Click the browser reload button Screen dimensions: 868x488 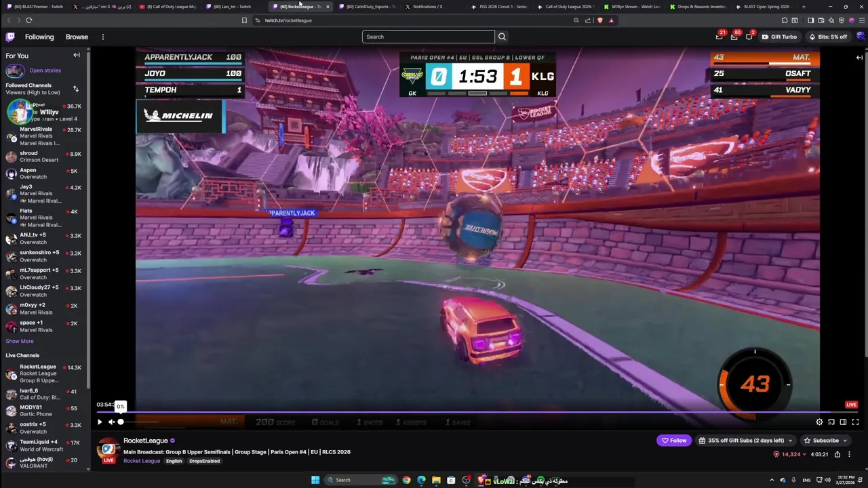[29, 20]
